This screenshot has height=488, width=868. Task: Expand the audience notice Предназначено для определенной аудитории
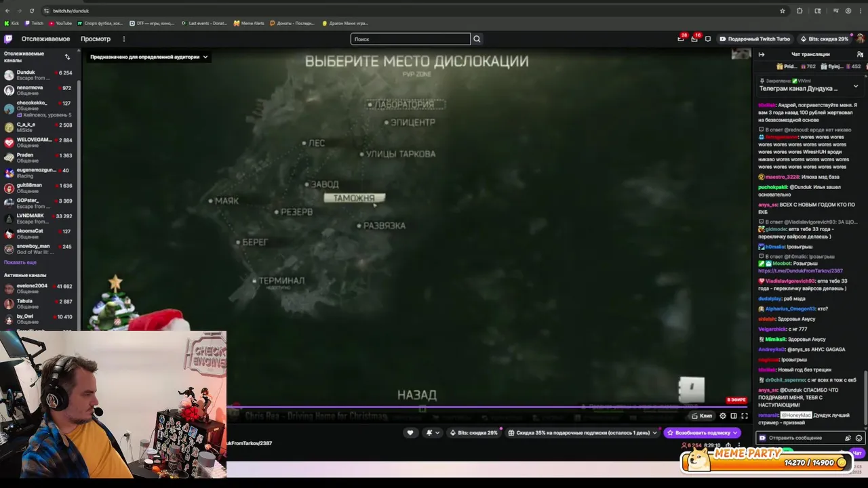[149, 57]
